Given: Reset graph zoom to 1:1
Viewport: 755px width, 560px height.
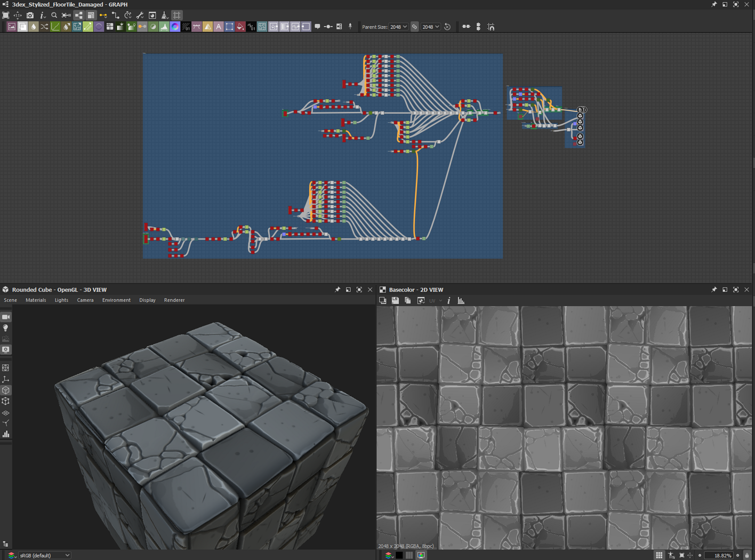Looking at the screenshot, I should pos(18,15).
